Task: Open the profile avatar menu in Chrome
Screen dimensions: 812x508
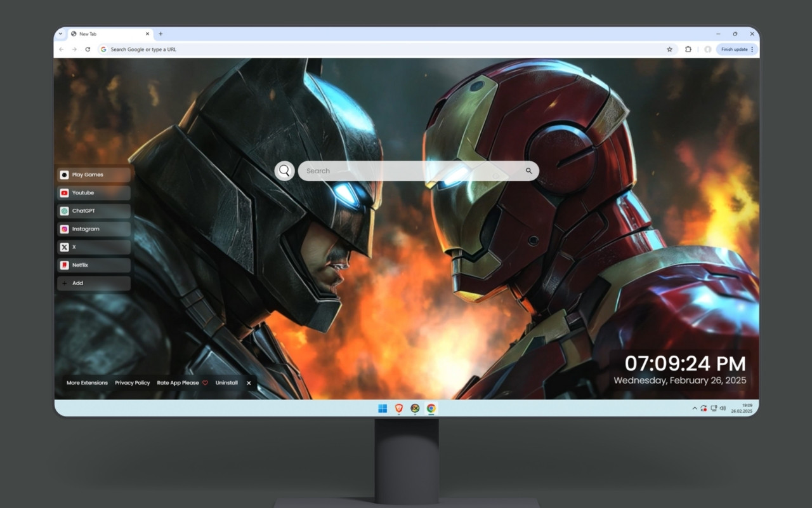Action: pos(707,49)
